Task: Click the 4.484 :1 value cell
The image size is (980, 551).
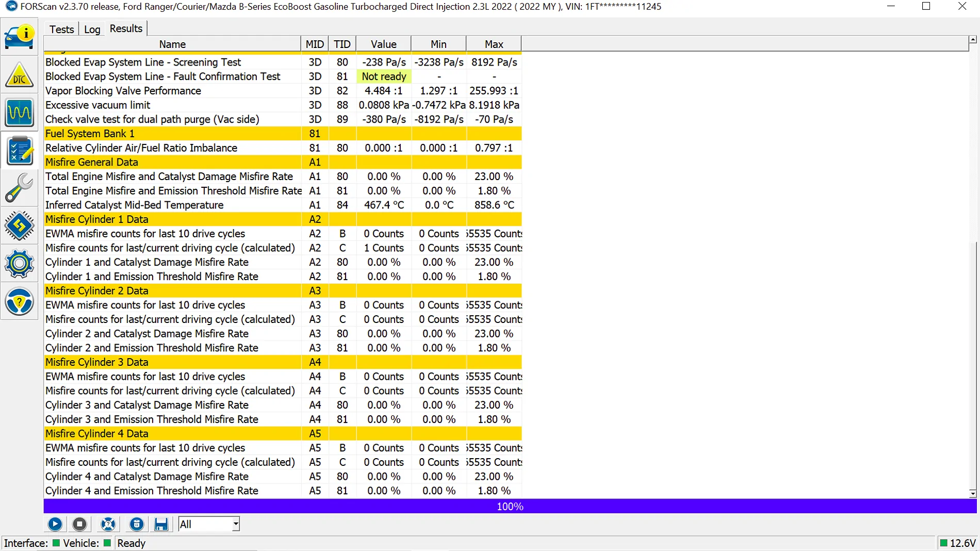Action: (384, 91)
